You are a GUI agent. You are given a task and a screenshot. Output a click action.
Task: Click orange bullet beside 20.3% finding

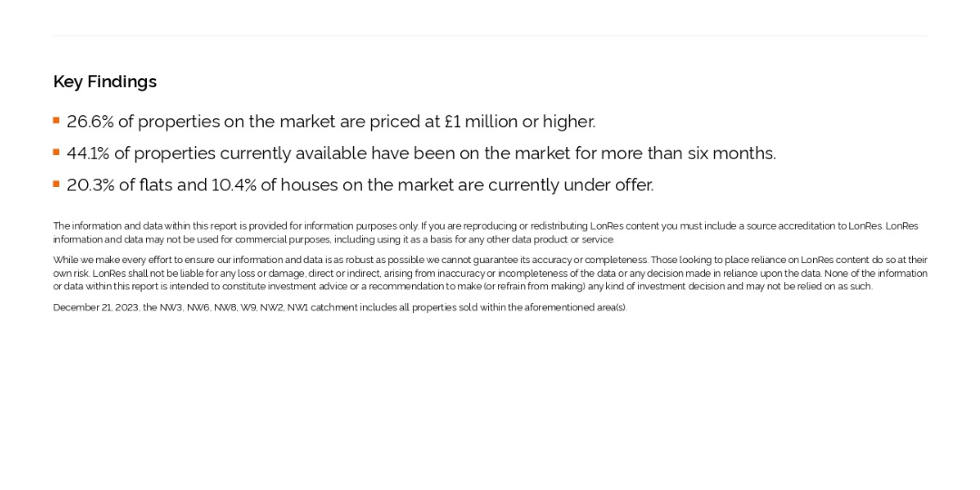[x=56, y=183]
